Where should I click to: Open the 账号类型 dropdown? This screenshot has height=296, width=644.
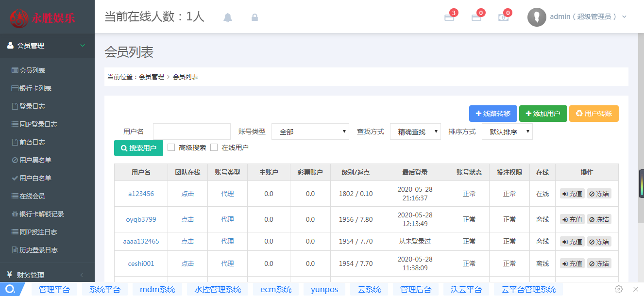[310, 132]
